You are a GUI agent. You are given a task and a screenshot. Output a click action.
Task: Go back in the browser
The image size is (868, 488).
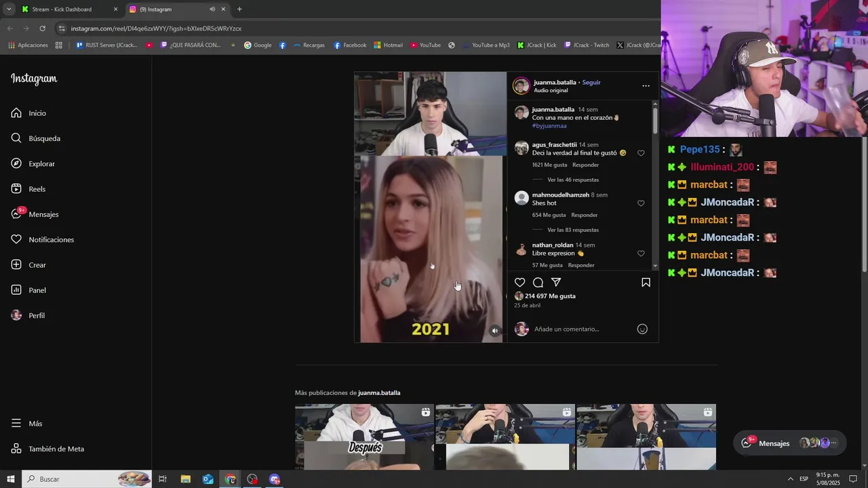pos(9,28)
